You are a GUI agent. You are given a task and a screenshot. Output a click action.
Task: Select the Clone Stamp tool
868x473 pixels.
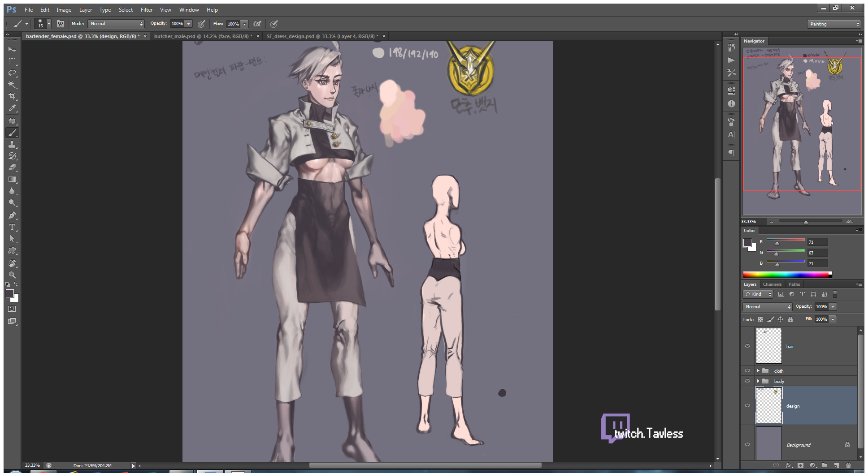tap(12, 144)
